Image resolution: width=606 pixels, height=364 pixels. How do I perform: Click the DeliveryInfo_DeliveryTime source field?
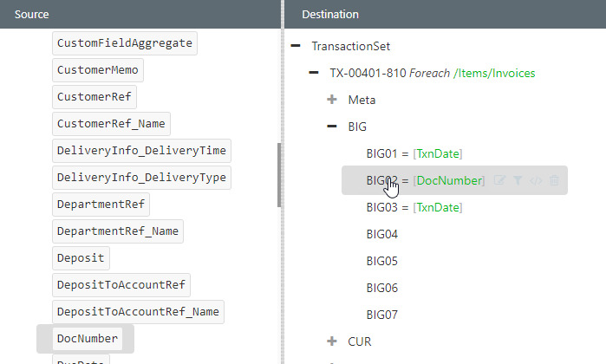click(x=141, y=150)
